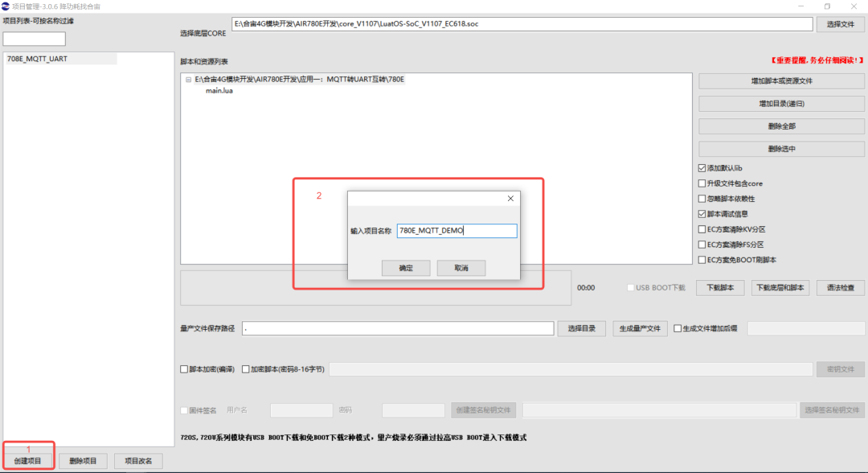
Task: Enable 升级文件包含core checkbox
Action: 702,183
